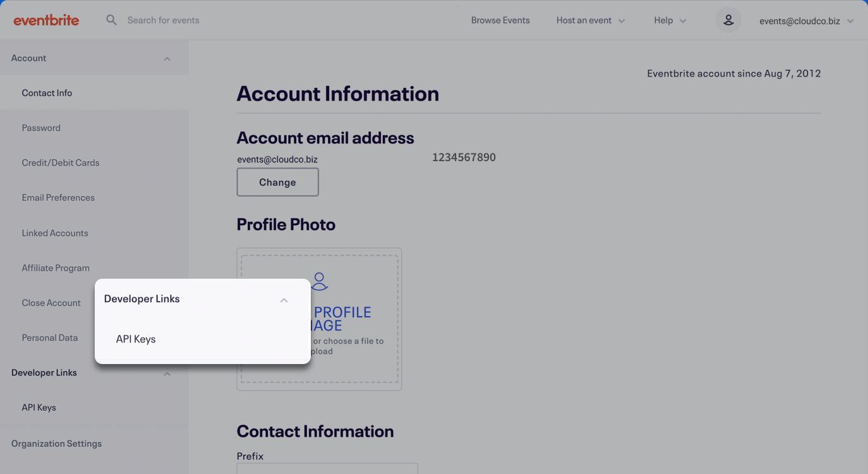Collapse the Account sidebar section

(167, 59)
